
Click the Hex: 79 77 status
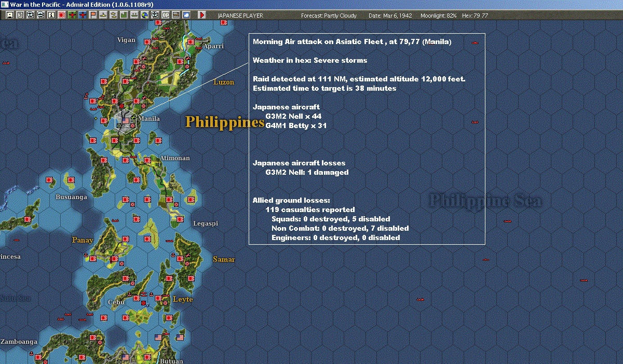click(475, 16)
